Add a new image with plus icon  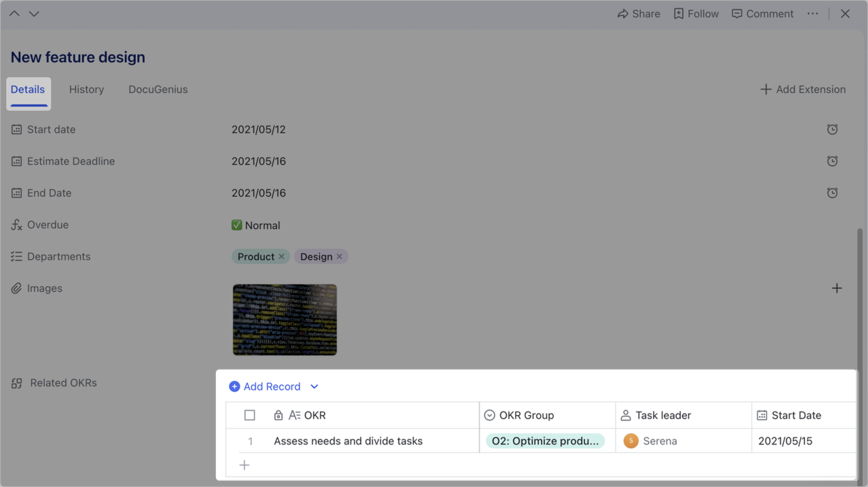pos(836,288)
